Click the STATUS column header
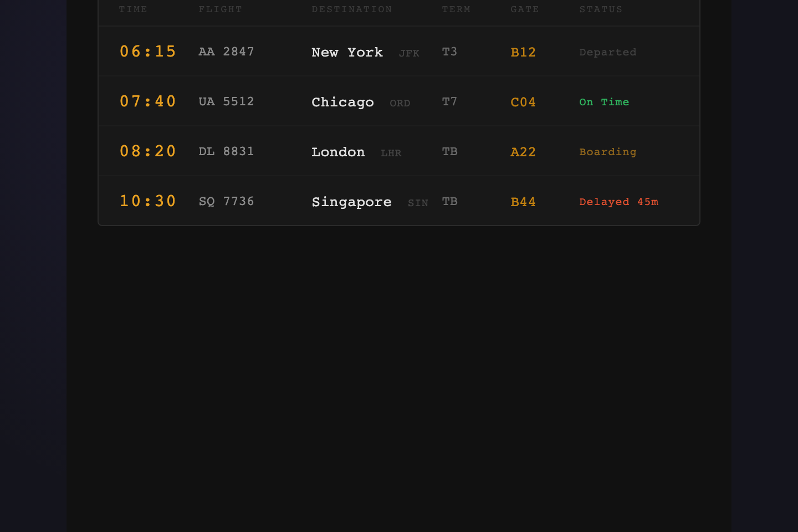The height and width of the screenshot is (532, 798). pyautogui.click(x=601, y=9)
